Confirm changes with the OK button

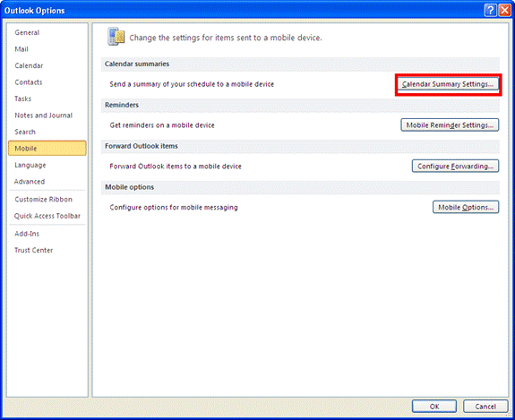[434, 407]
